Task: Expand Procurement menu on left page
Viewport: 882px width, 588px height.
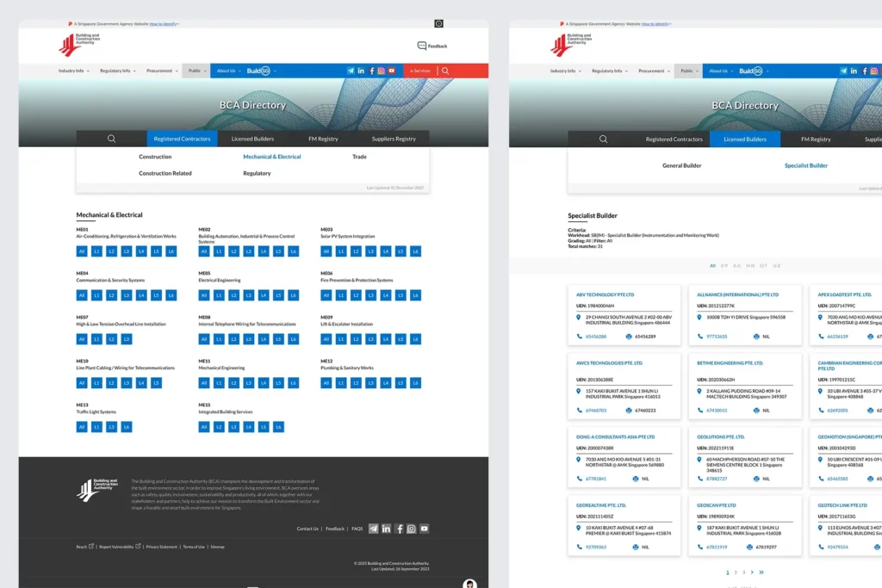Action: click(x=162, y=71)
